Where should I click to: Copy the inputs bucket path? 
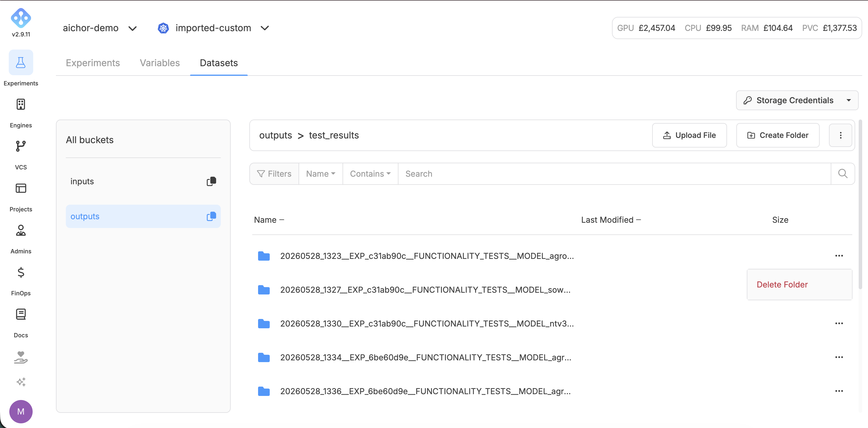pyautogui.click(x=211, y=181)
